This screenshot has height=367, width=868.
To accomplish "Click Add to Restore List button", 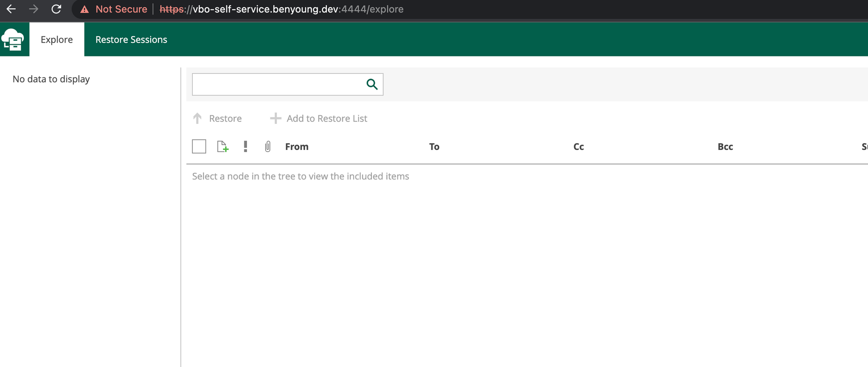I will point(319,119).
